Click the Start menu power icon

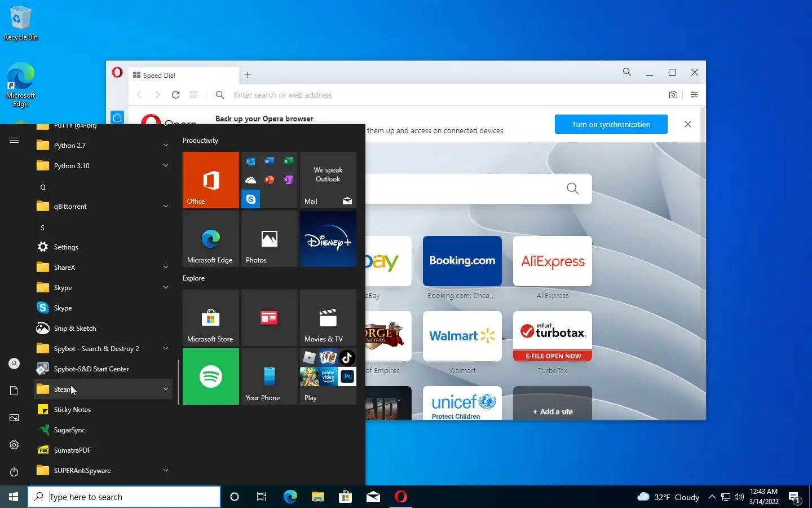(x=14, y=472)
